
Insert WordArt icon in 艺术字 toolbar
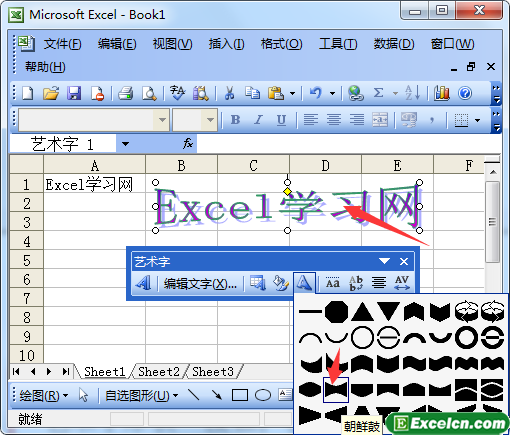pyautogui.click(x=143, y=284)
